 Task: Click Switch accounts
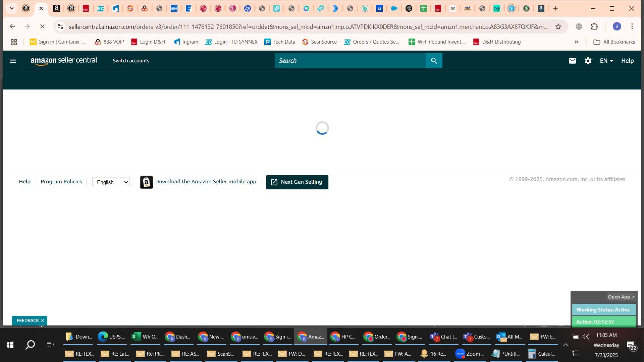[x=131, y=61]
